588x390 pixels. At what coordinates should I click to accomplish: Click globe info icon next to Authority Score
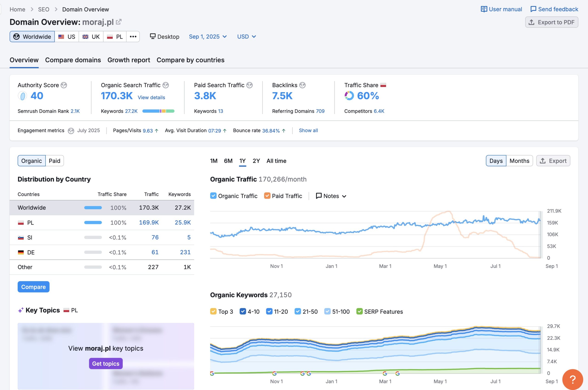tap(64, 85)
